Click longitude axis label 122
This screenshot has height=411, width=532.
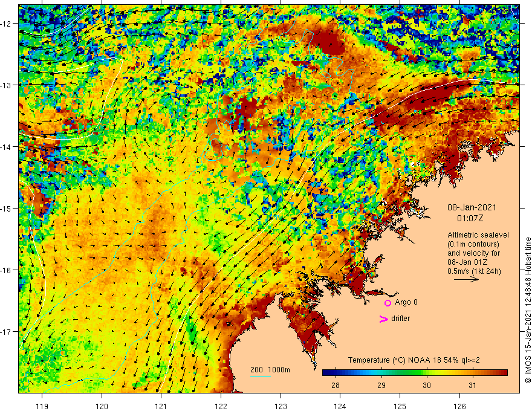pos(221,406)
